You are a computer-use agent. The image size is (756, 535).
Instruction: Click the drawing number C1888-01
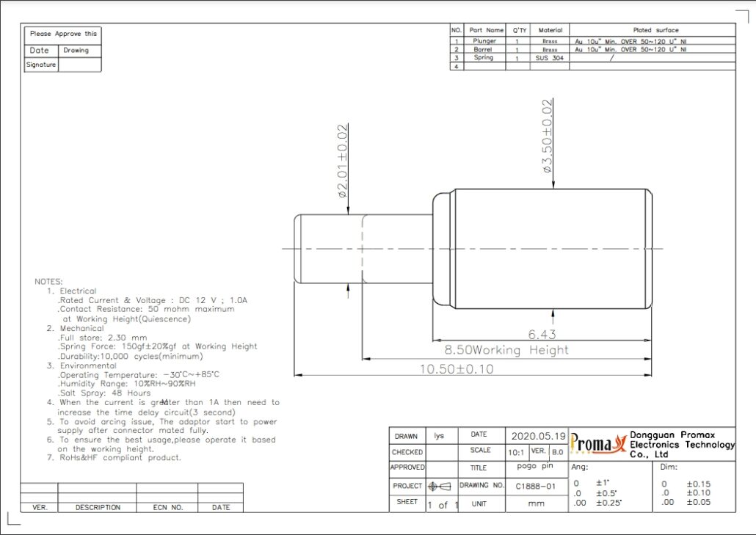[536, 486]
